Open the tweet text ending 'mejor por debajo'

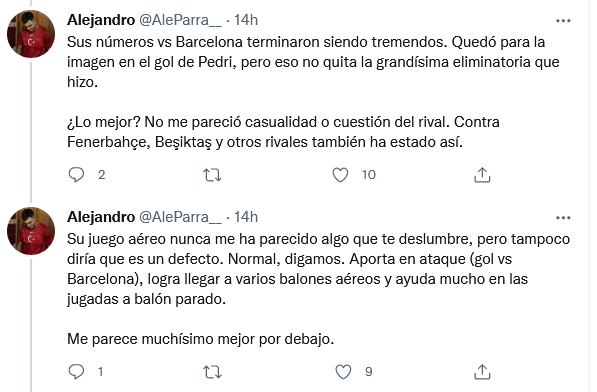tap(319, 289)
